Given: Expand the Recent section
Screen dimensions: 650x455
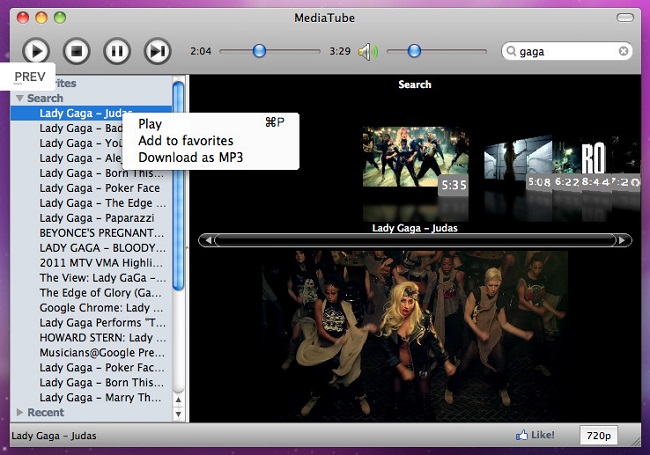Looking at the screenshot, I should click(x=19, y=412).
